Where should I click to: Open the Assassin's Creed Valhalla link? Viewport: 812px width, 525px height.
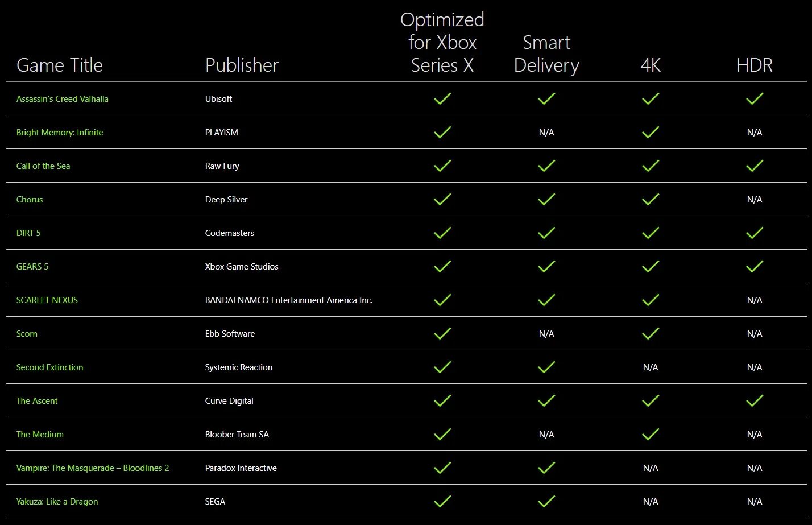click(x=62, y=98)
